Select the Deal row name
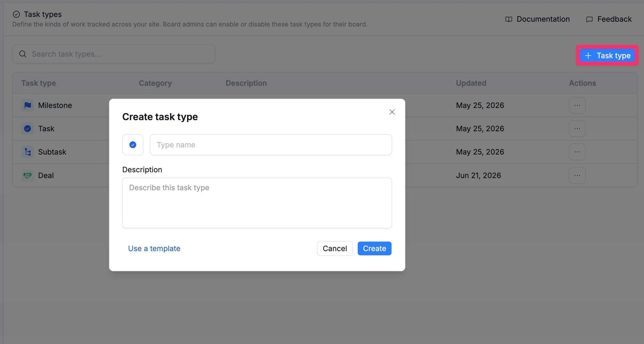Screen dimensions: 644x344 click(x=46, y=175)
